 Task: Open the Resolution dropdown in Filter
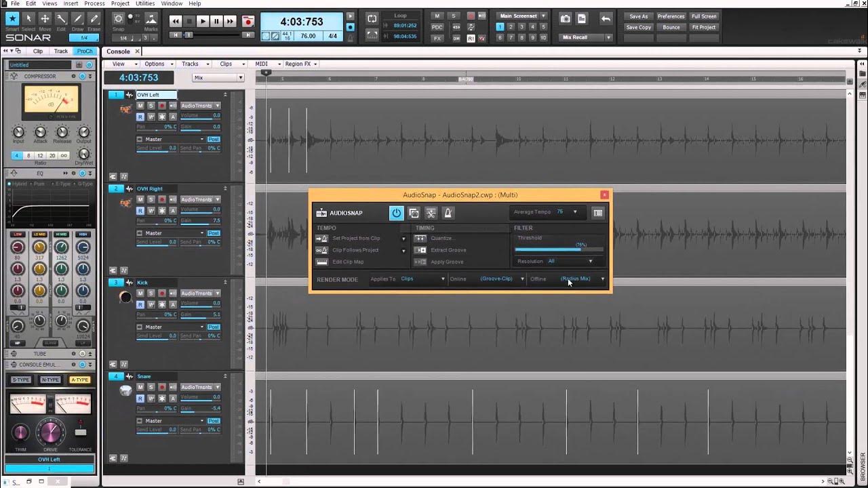pyautogui.click(x=590, y=261)
